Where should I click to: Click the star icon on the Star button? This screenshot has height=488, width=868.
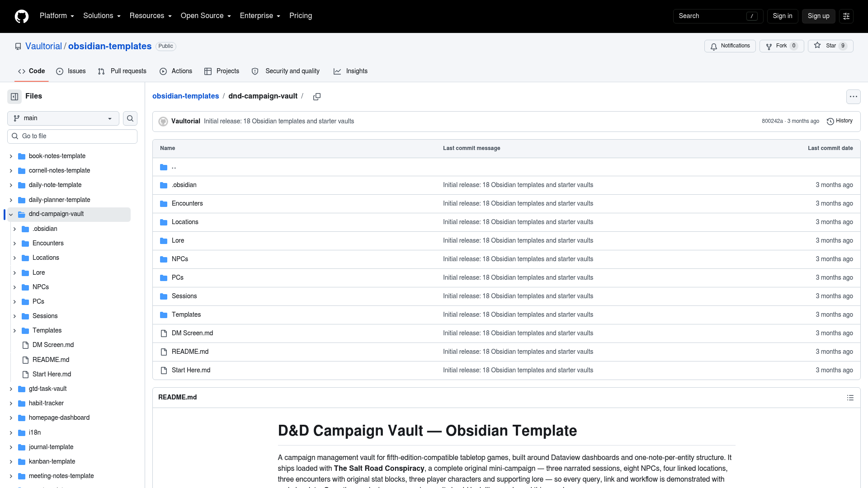pos(817,46)
